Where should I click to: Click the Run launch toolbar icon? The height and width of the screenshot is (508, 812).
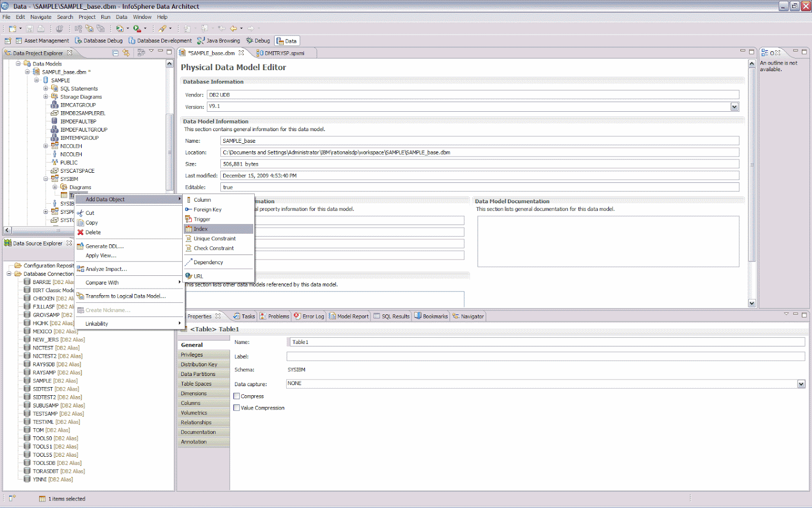coord(120,29)
